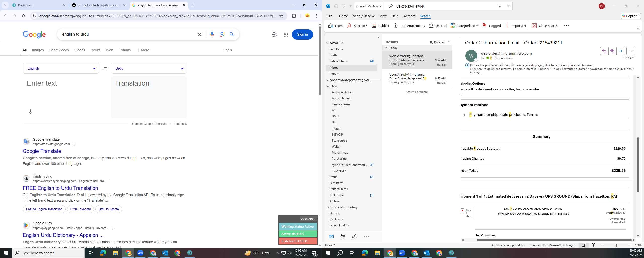This screenshot has height=258, width=644.
Task: Click Reply arrow in Outlook reading pane
Action: [604, 51]
